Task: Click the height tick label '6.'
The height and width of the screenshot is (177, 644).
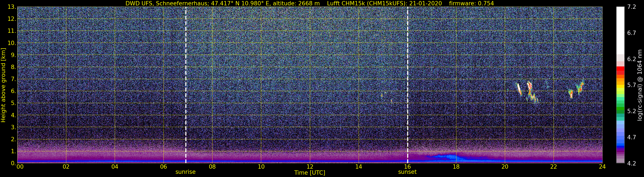Action: pyautogui.click(x=13, y=91)
